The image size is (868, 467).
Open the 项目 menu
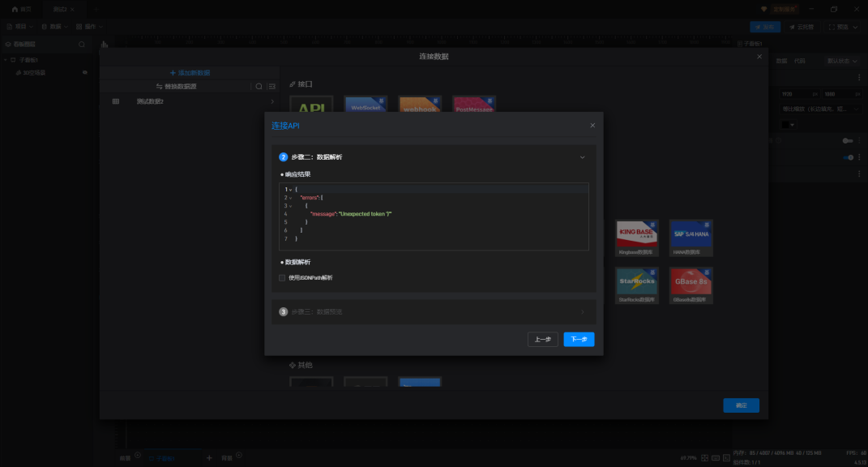point(19,27)
